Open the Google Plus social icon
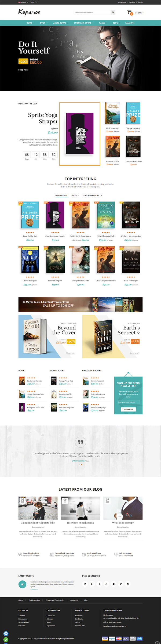The width and height of the screenshot is (161, 644). [x=92, y=584]
